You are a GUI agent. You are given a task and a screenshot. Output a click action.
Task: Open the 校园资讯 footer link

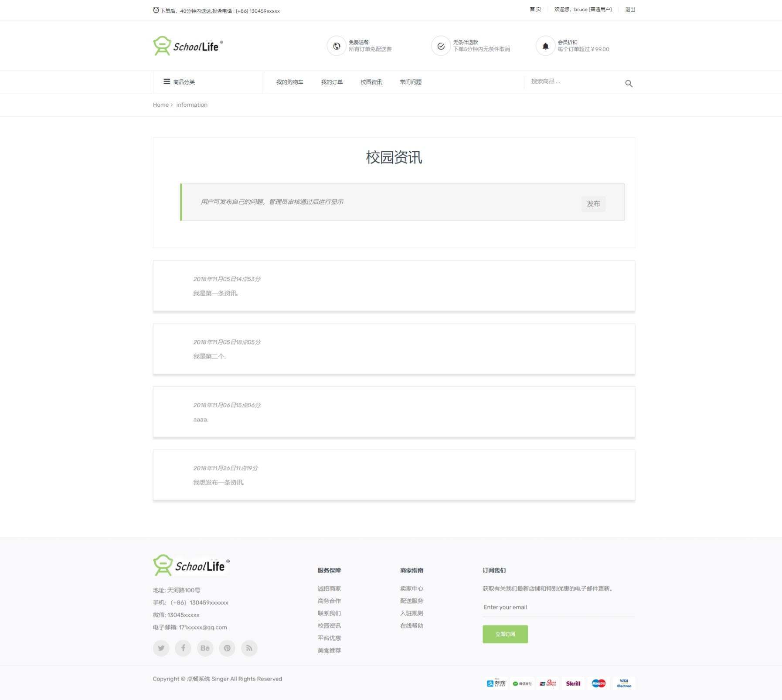click(x=329, y=626)
